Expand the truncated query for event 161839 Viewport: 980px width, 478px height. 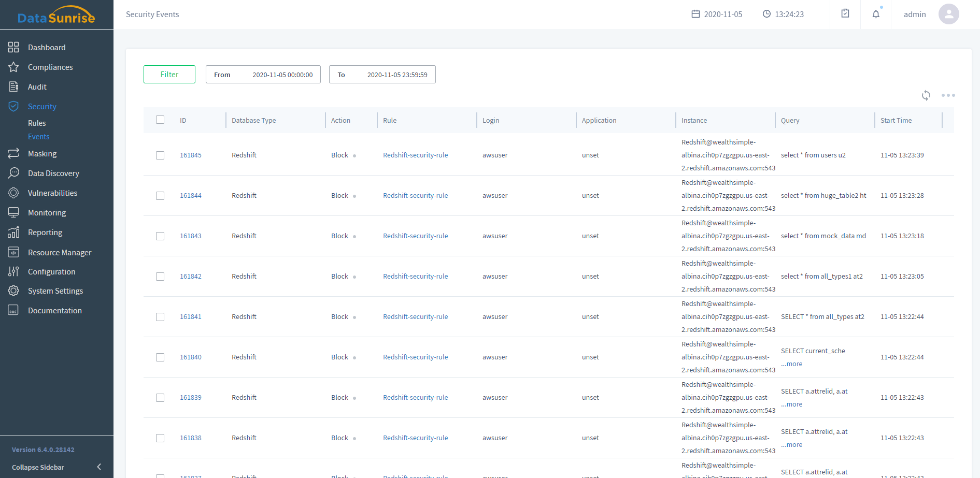pos(792,404)
